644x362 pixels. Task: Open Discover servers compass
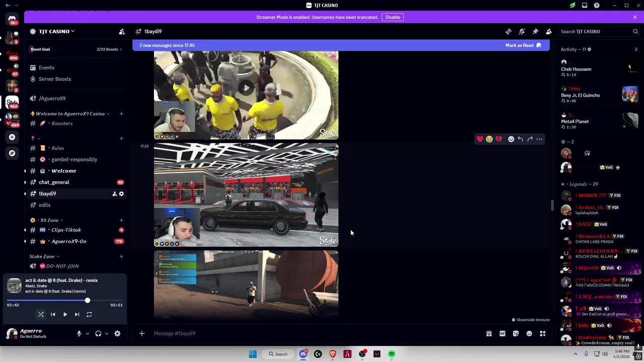coord(12,153)
